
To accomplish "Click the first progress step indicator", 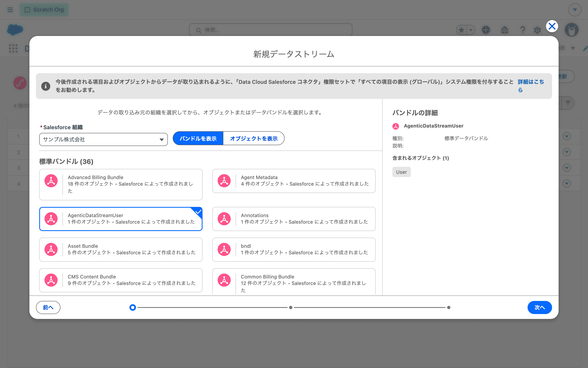I will click(133, 307).
